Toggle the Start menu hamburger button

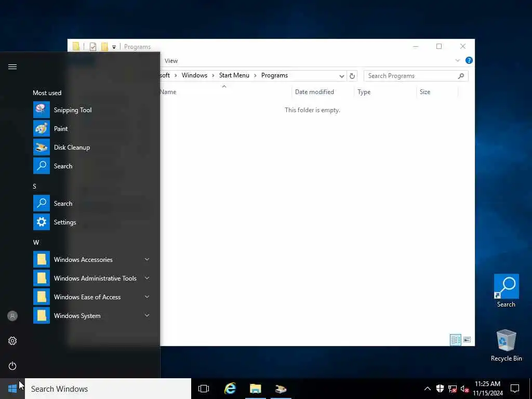coord(12,66)
